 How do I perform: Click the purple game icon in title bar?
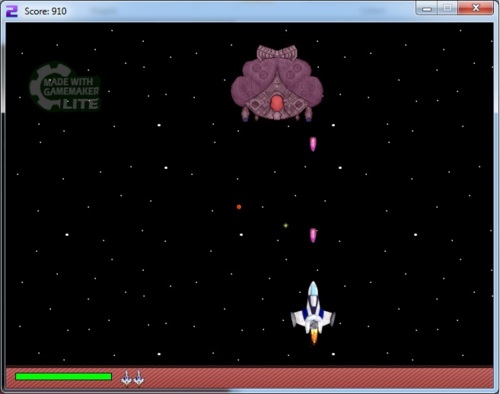tap(12, 11)
